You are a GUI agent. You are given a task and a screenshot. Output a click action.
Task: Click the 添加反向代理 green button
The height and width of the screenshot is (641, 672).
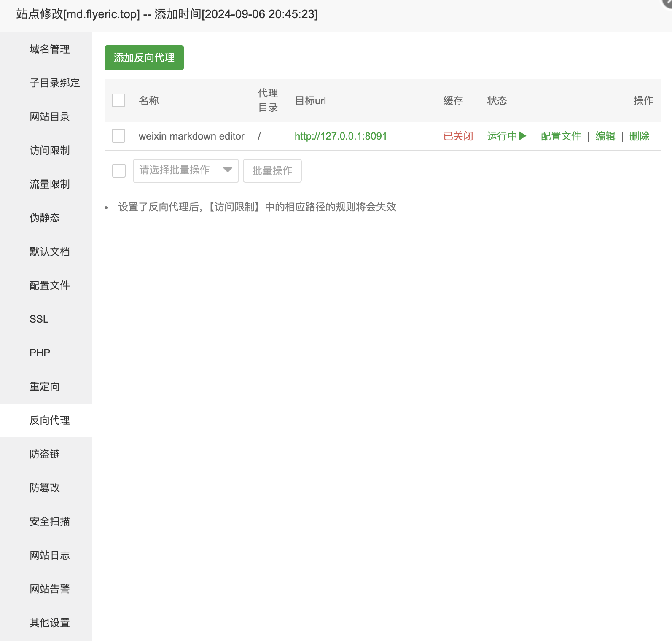[144, 58]
